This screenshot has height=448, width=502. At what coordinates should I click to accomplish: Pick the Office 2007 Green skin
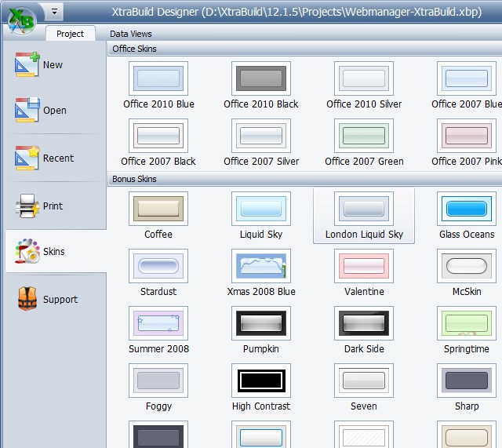364,143
